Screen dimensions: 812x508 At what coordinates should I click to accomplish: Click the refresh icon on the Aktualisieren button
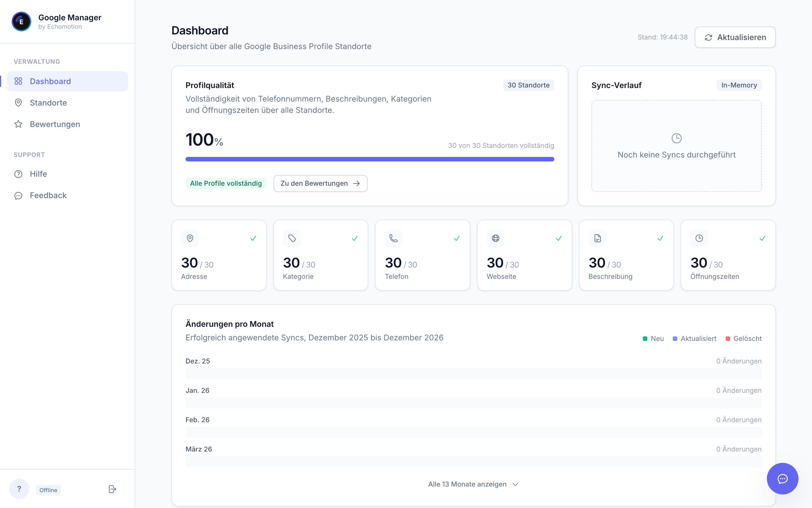708,38
